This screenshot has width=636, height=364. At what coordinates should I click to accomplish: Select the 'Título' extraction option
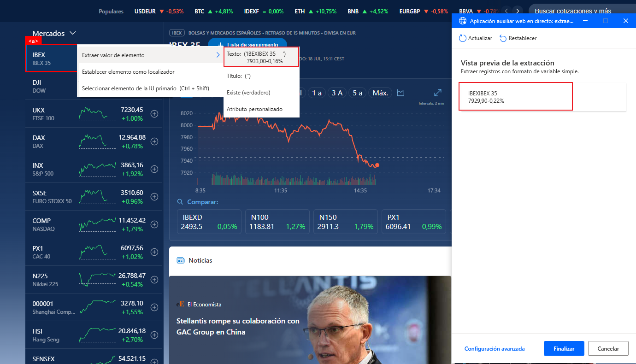pyautogui.click(x=262, y=76)
